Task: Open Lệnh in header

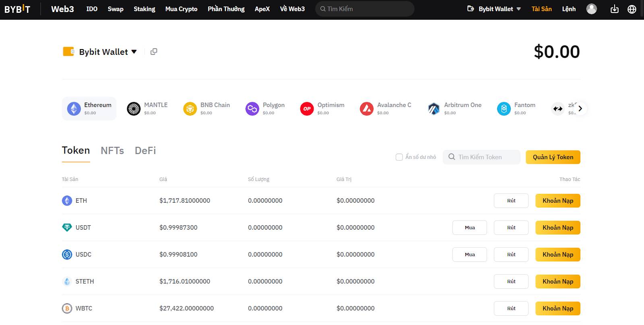Action: 569,9
